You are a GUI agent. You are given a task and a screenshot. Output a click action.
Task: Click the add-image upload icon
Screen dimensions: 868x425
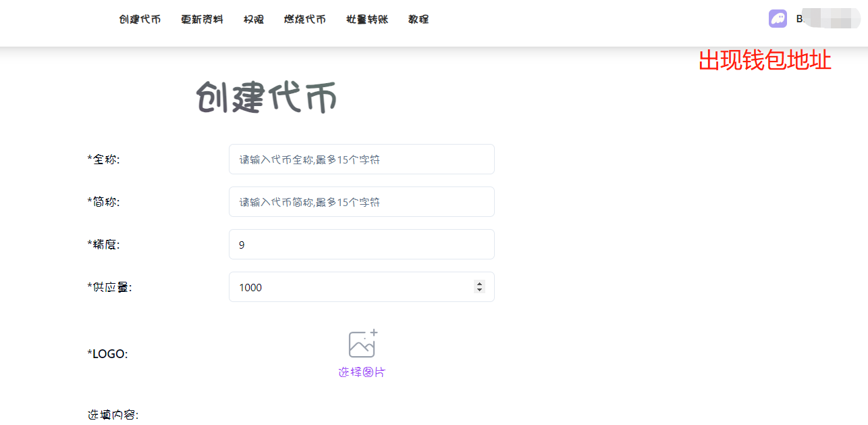pyautogui.click(x=362, y=344)
